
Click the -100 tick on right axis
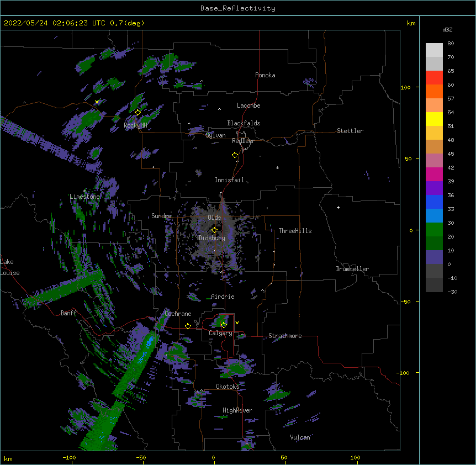point(404,373)
